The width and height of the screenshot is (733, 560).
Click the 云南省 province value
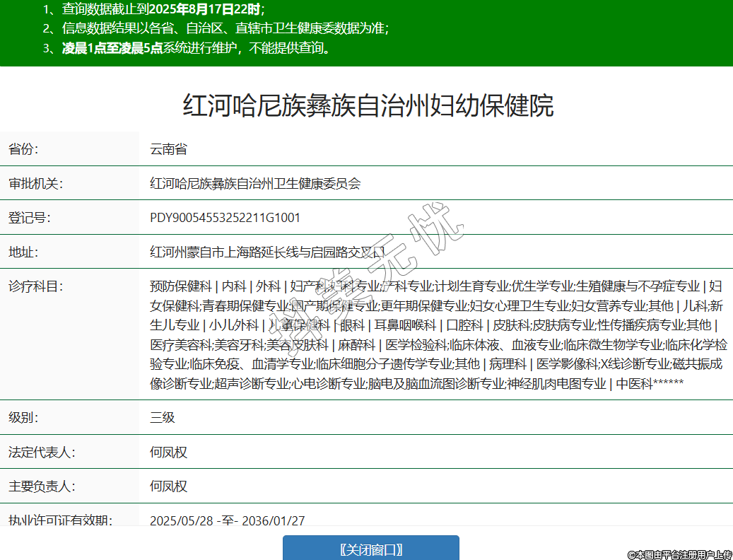[x=168, y=149]
